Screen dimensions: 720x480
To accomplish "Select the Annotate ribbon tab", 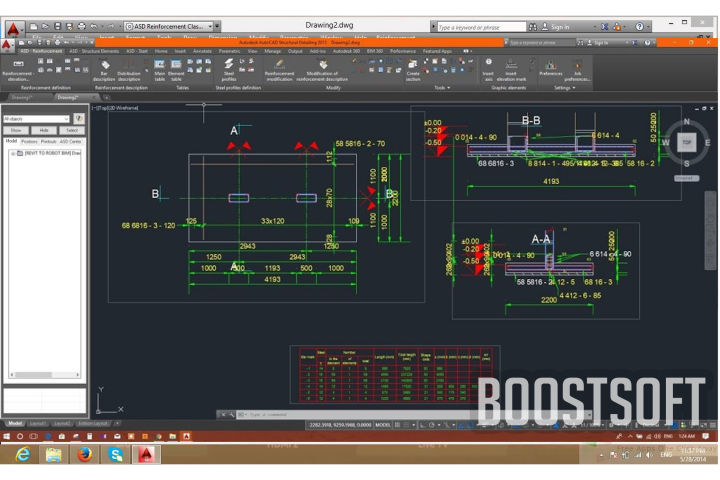I will point(202,51).
